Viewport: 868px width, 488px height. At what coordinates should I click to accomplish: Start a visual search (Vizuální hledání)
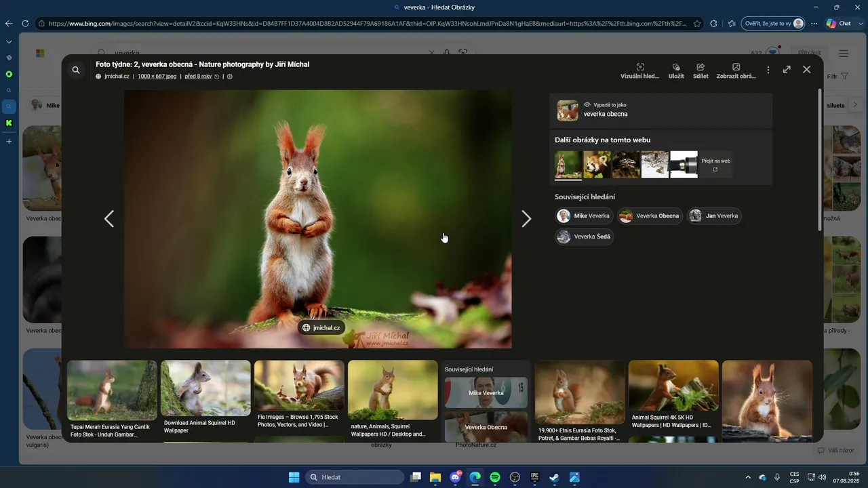639,71
